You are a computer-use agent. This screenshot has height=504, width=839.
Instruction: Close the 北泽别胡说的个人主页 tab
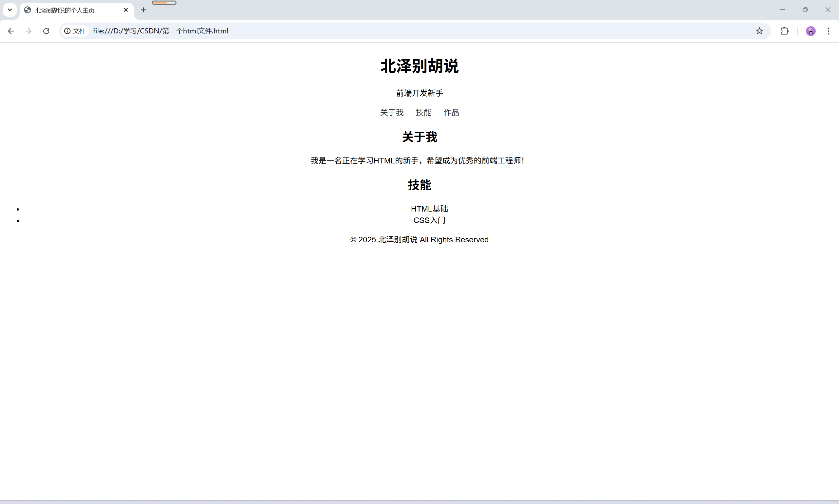click(x=126, y=10)
